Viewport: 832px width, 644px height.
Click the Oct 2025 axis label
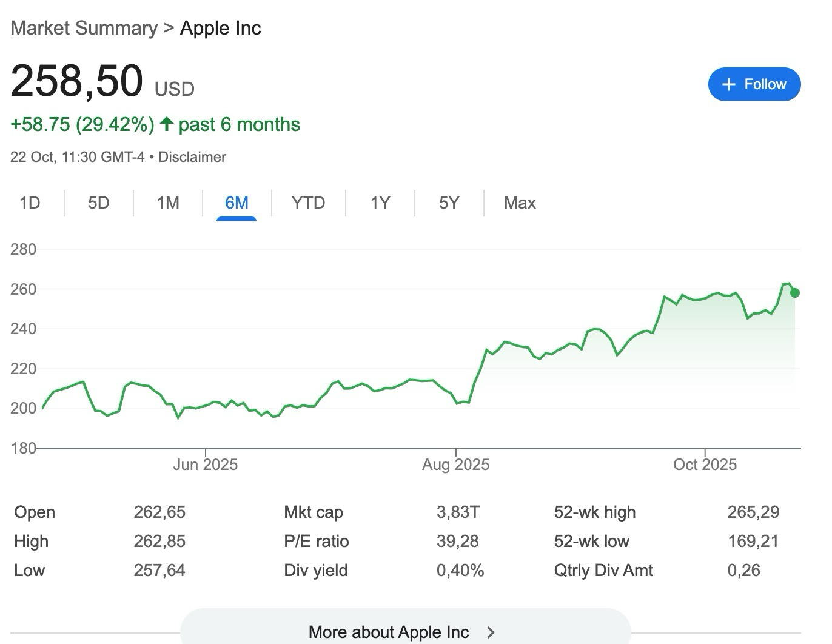click(705, 465)
